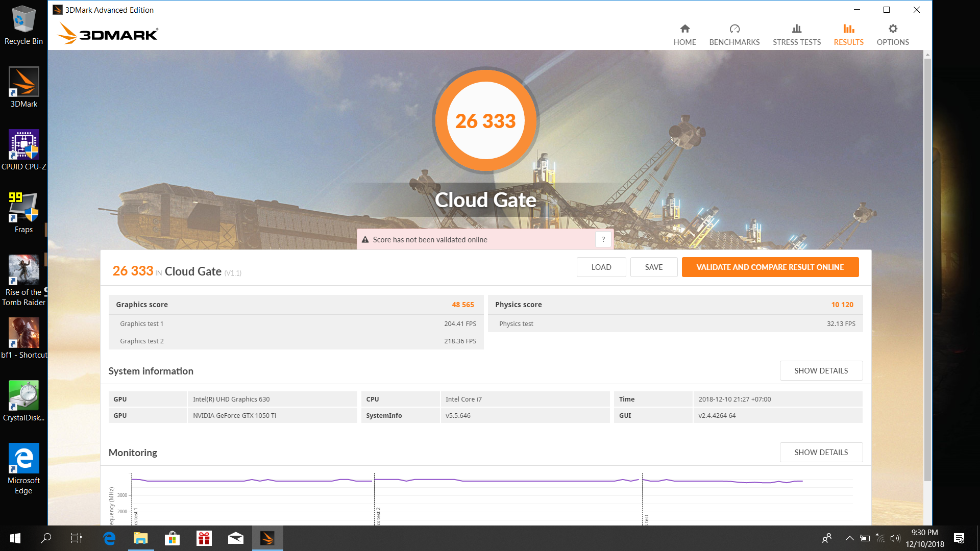Screen dimensions: 980x551
Task: Open Microsoft Store from taskbar
Action: click(173, 538)
